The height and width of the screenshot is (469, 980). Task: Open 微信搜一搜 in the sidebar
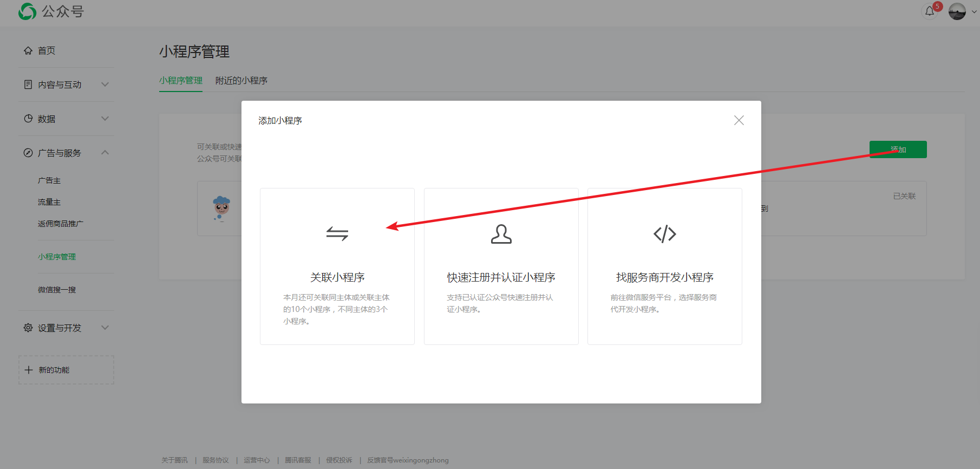(x=57, y=290)
